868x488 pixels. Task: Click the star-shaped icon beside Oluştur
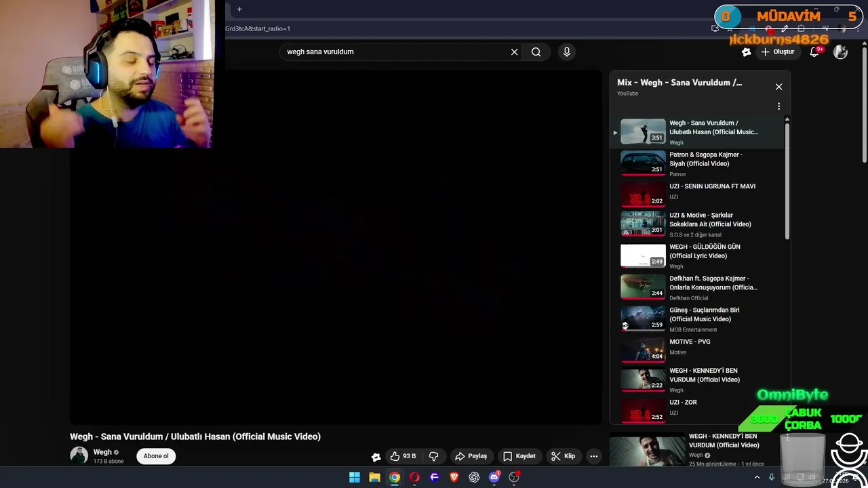point(746,52)
